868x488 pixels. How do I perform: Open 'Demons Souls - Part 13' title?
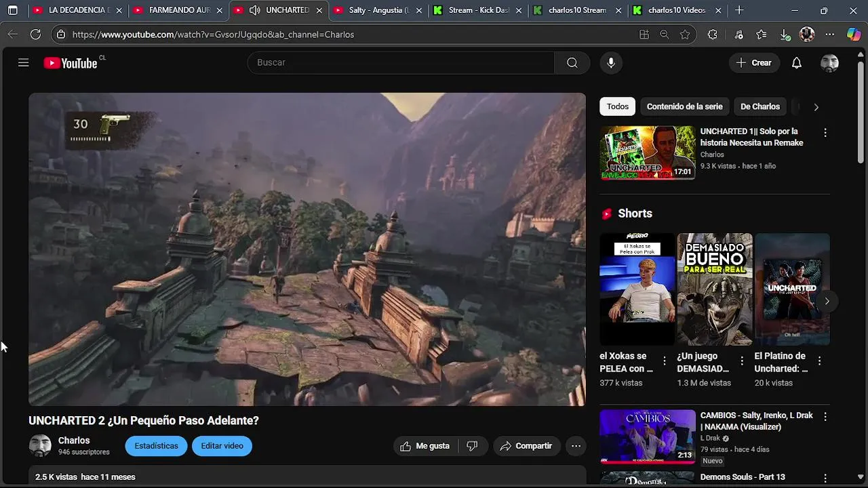[x=743, y=477]
